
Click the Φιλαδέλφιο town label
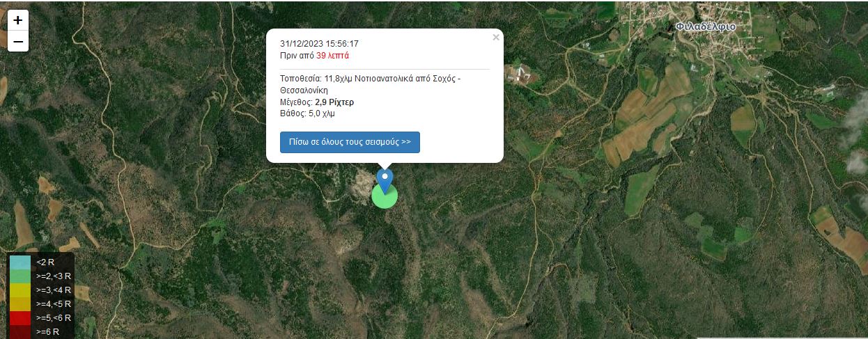(706, 27)
